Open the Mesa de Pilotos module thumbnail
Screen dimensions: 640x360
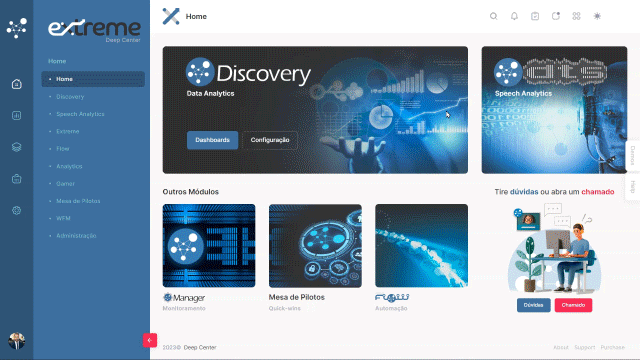(x=315, y=246)
